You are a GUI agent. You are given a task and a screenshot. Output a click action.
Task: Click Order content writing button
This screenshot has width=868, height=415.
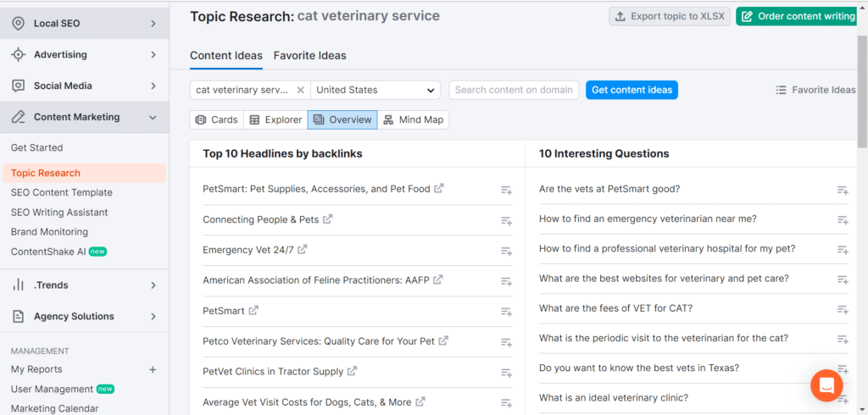coord(798,16)
